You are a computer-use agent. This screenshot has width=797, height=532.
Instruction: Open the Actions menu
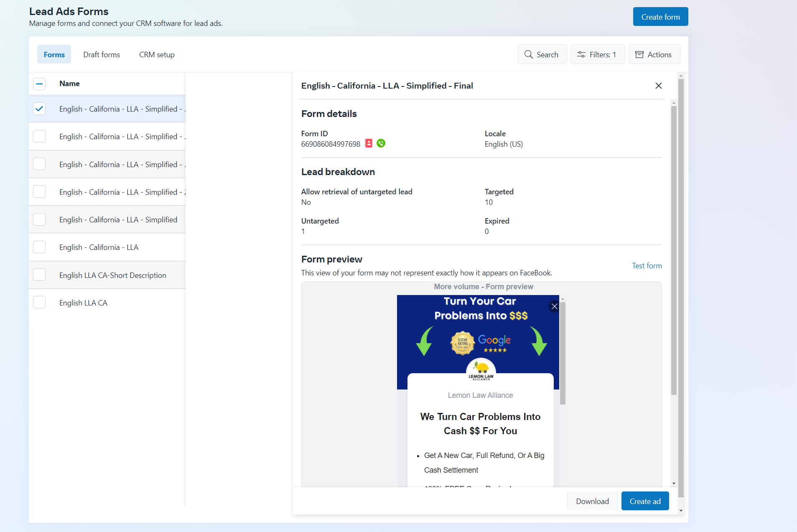pos(654,54)
